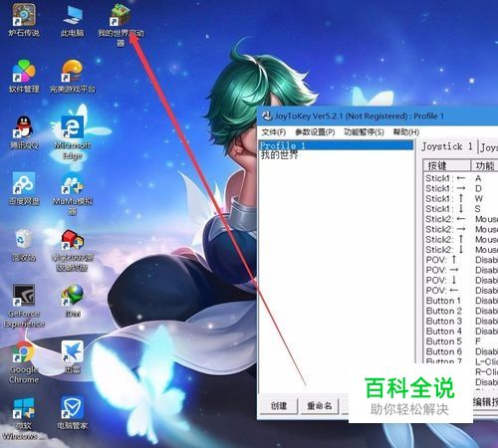Screen dimensions: 498x448
Task: Select the Stick1: ← row
Action: click(461, 178)
